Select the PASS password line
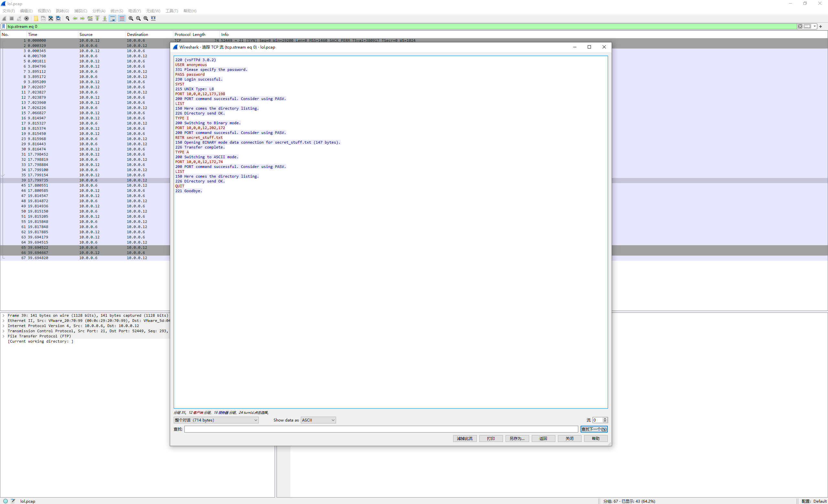The image size is (828, 504). pyautogui.click(x=190, y=75)
